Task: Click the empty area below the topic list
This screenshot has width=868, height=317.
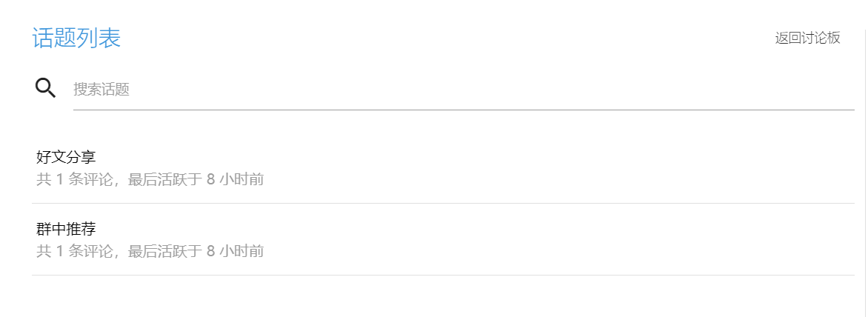Action: click(x=443, y=298)
